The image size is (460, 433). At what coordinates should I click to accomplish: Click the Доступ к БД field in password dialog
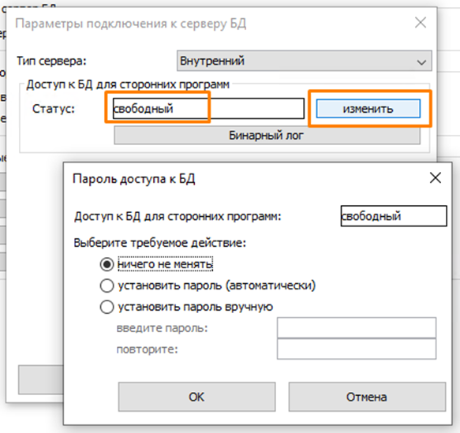click(394, 216)
